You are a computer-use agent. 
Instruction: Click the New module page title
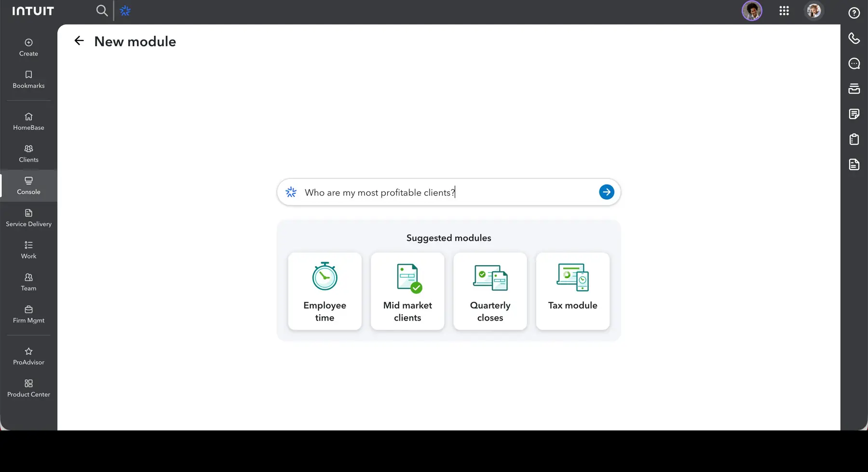click(135, 41)
